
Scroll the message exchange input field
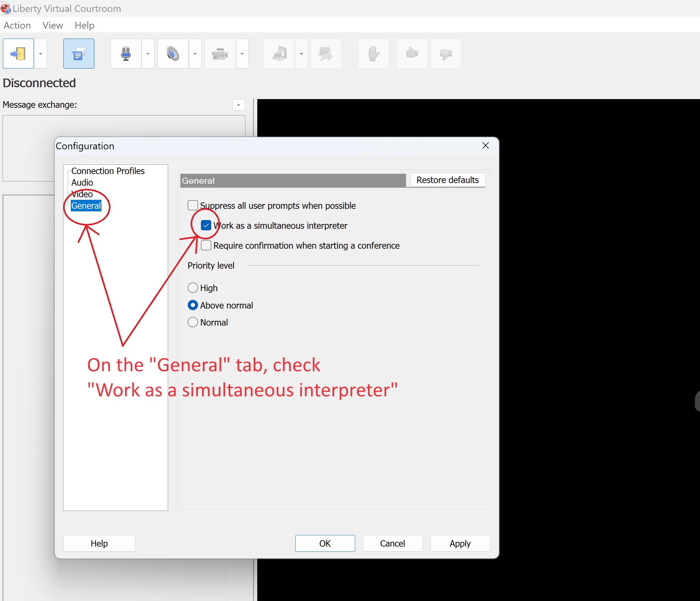click(239, 105)
